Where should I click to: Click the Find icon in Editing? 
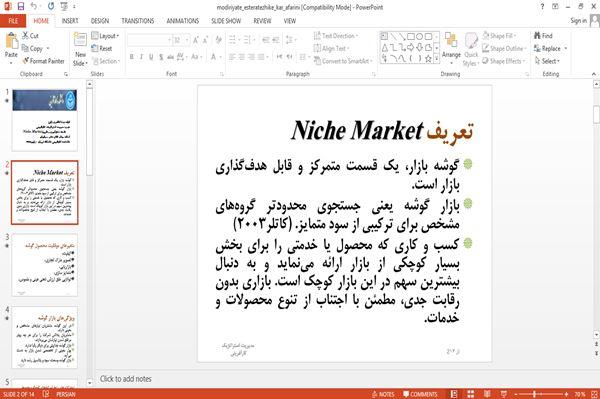point(543,36)
